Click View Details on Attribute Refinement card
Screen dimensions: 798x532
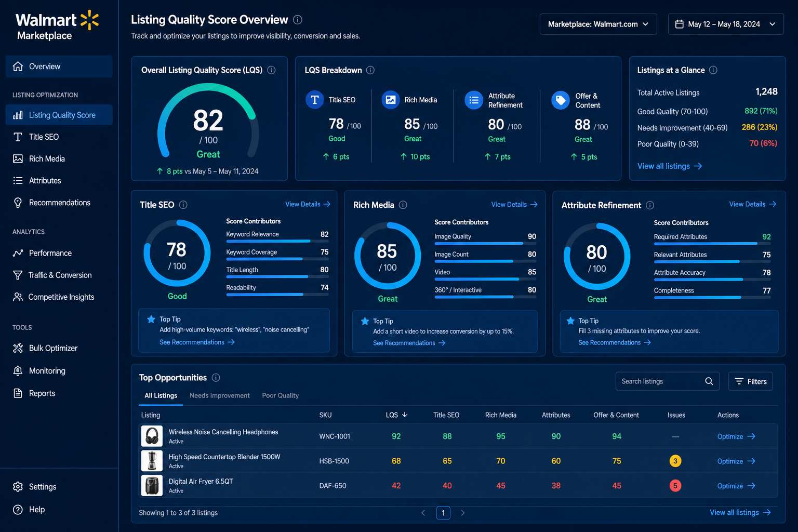753,204
